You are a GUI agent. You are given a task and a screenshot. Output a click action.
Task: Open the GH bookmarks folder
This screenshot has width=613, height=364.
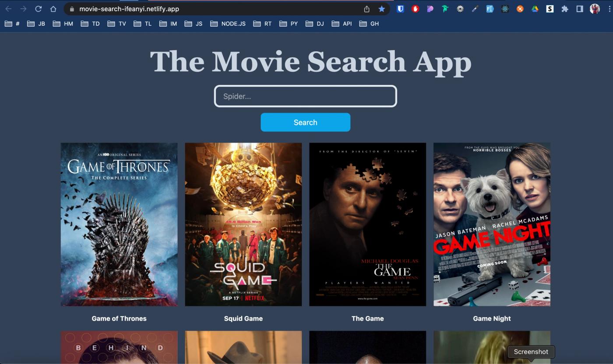pos(369,24)
